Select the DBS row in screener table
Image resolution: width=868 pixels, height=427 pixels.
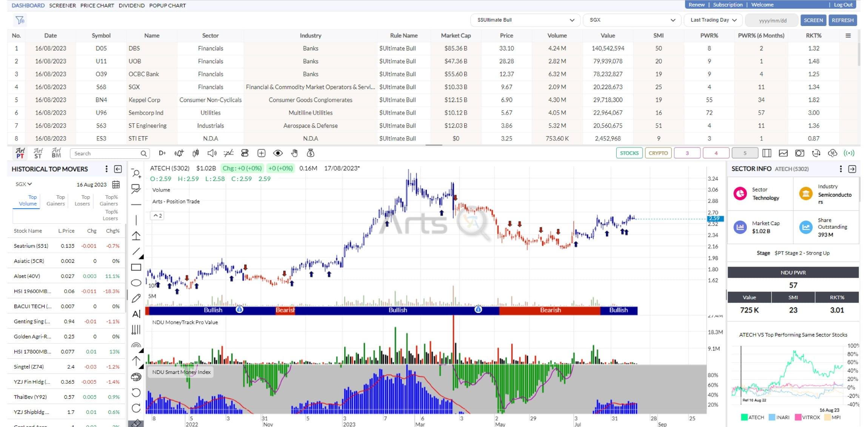[433, 48]
